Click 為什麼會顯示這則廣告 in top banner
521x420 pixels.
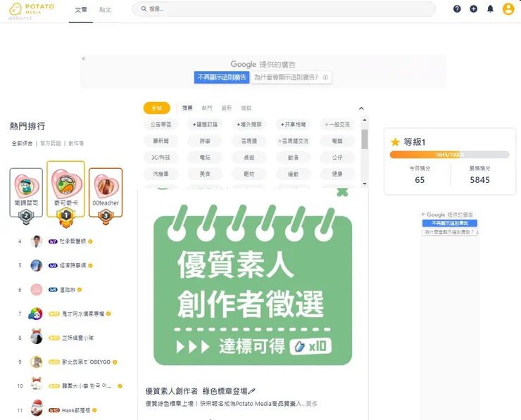point(291,77)
